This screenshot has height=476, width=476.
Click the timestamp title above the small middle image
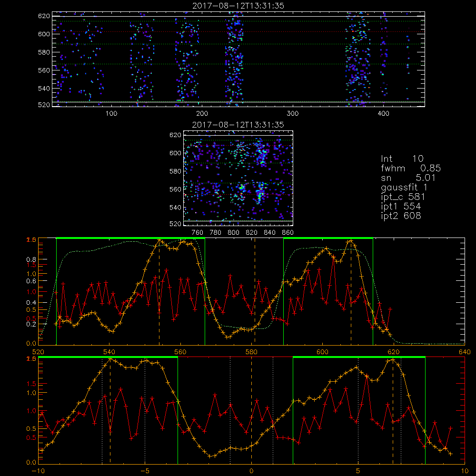[x=238, y=125]
